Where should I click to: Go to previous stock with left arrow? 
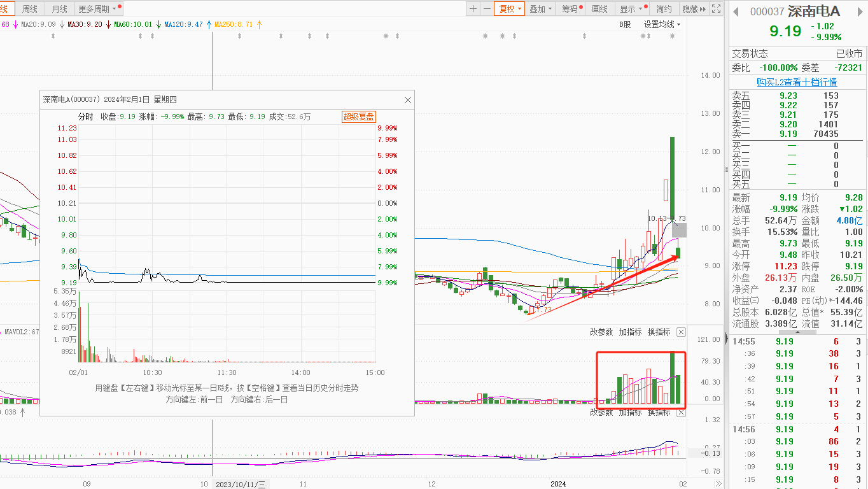tap(735, 11)
